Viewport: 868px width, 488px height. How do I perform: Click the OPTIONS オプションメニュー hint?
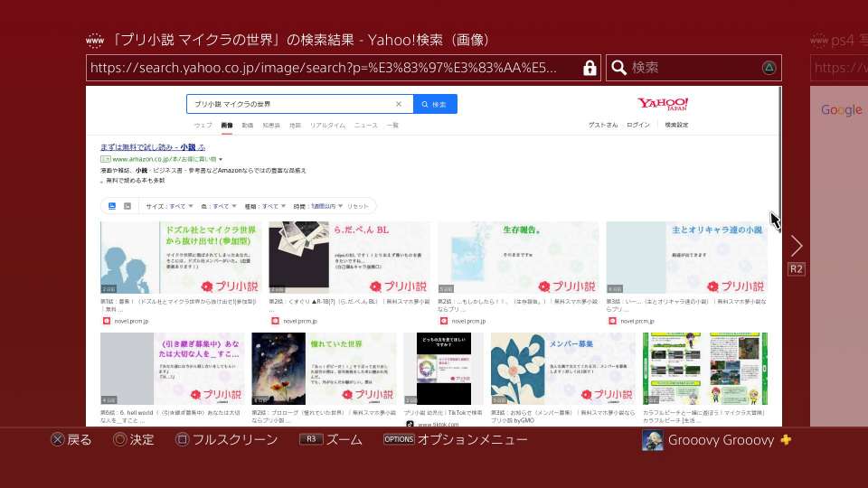(x=456, y=440)
